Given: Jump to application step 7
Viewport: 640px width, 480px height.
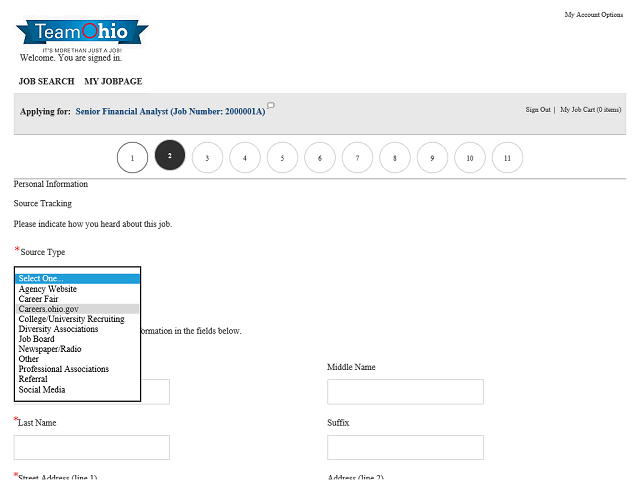Looking at the screenshot, I should (358, 158).
